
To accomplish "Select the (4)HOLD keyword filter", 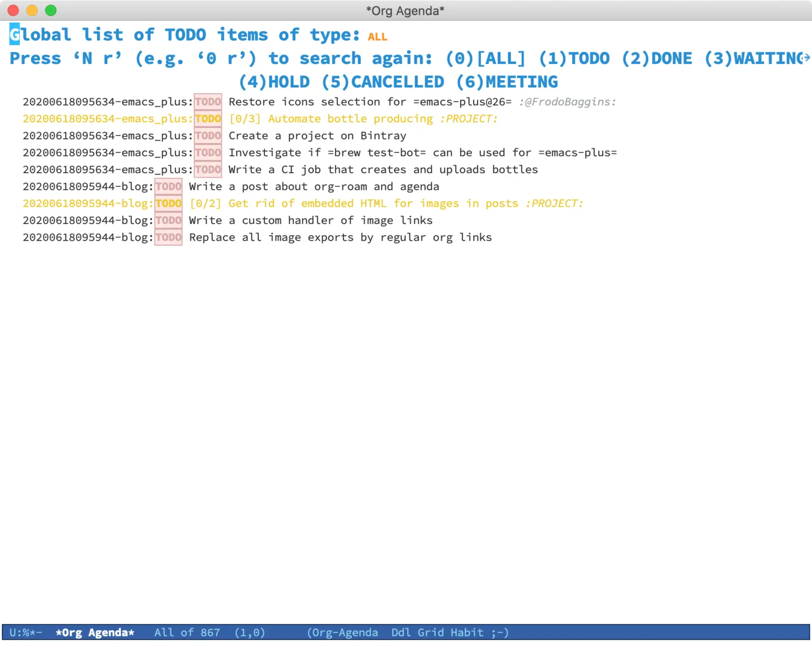I will tap(274, 82).
